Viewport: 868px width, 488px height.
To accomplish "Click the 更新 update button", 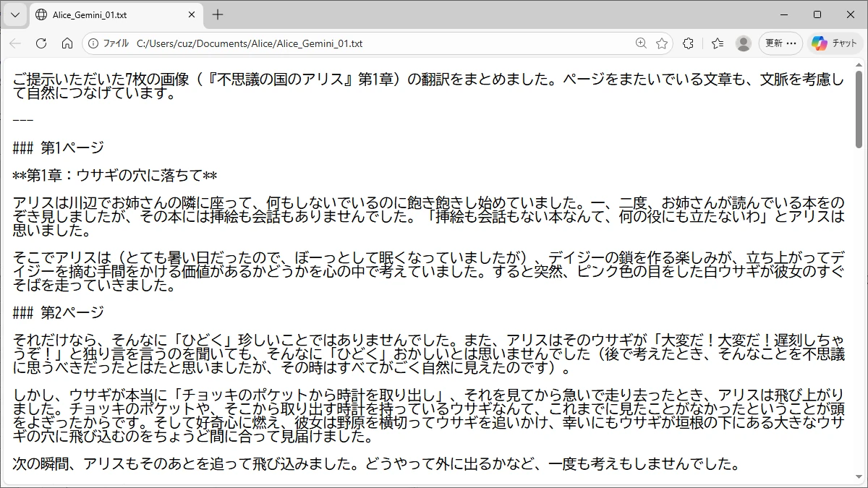I will click(x=780, y=43).
